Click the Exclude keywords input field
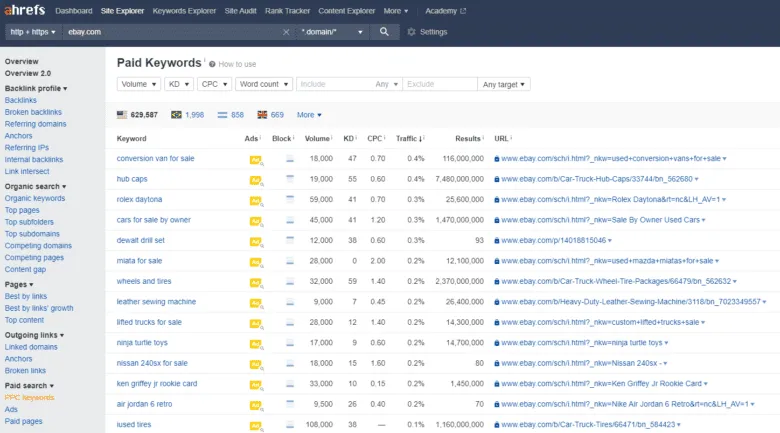This screenshot has width=780, height=433. click(x=440, y=84)
